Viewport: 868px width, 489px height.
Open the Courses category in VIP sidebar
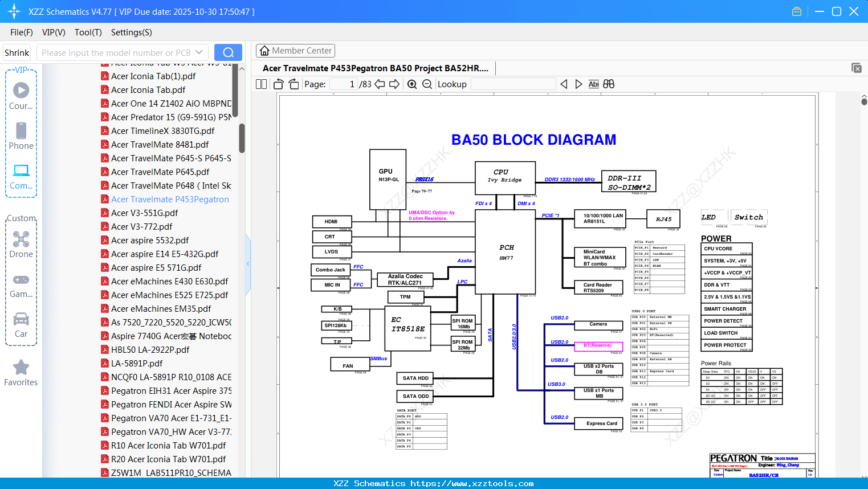point(21,96)
